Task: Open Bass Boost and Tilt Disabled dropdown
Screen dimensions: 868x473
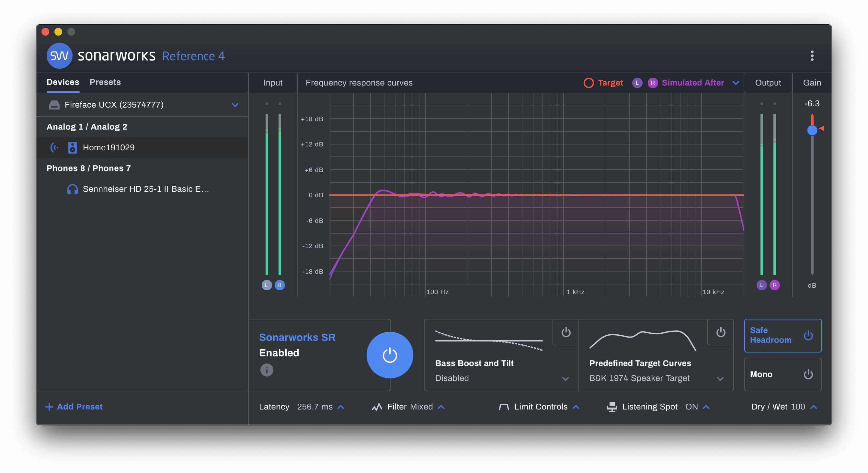Action: point(565,379)
